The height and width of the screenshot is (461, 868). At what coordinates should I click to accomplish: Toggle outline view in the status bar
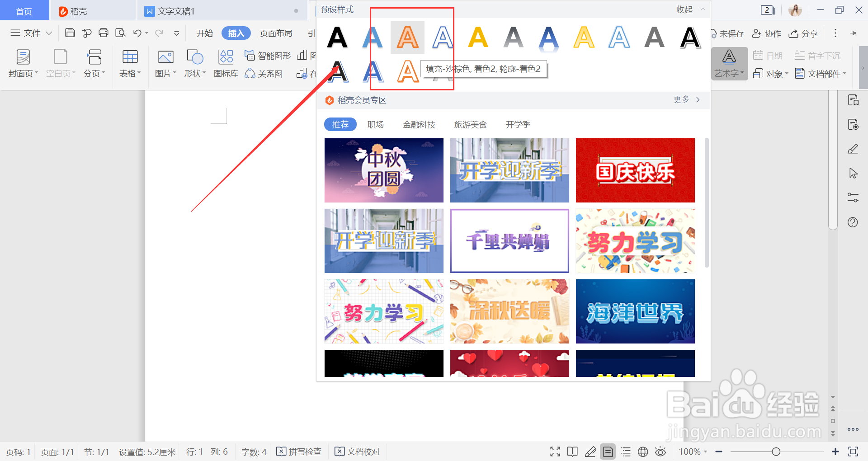[626, 452]
